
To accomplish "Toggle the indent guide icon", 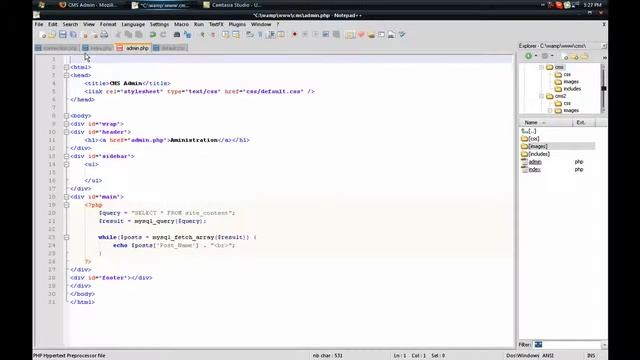I will coord(271,35).
